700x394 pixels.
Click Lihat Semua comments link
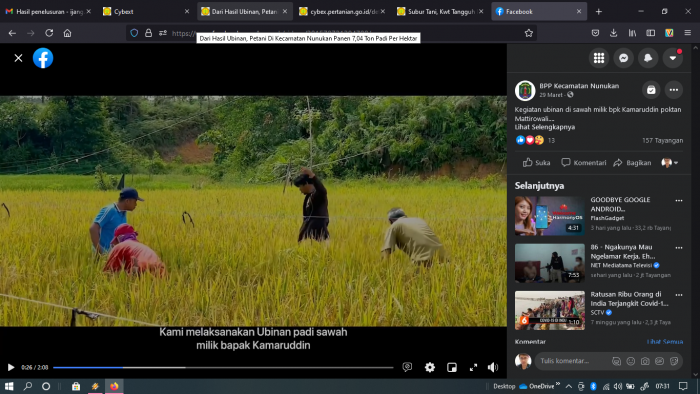[665, 342]
